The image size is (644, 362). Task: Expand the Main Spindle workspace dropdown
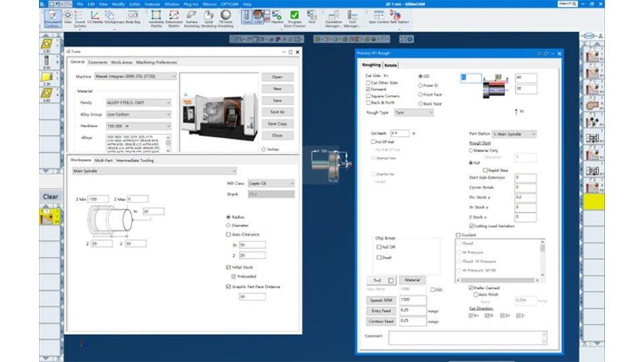(x=154, y=171)
